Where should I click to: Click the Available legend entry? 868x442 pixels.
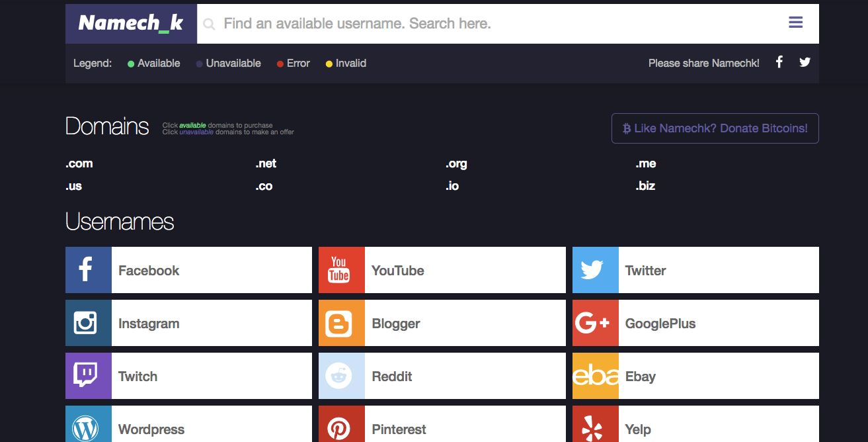click(153, 64)
